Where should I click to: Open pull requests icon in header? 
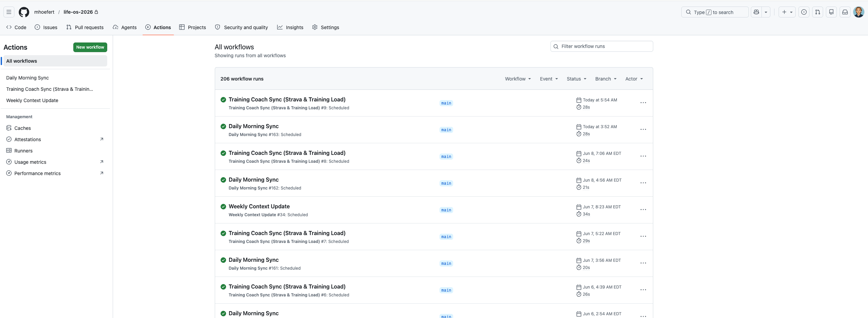pyautogui.click(x=818, y=12)
